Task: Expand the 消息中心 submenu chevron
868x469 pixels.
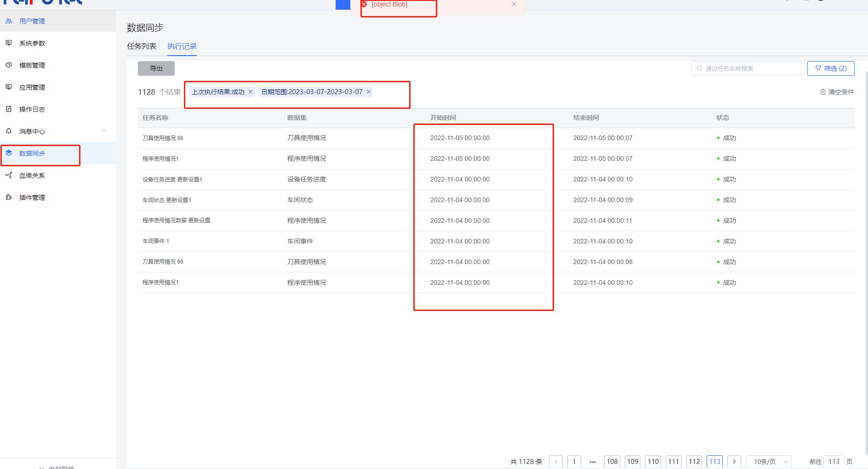Action: click(x=104, y=131)
